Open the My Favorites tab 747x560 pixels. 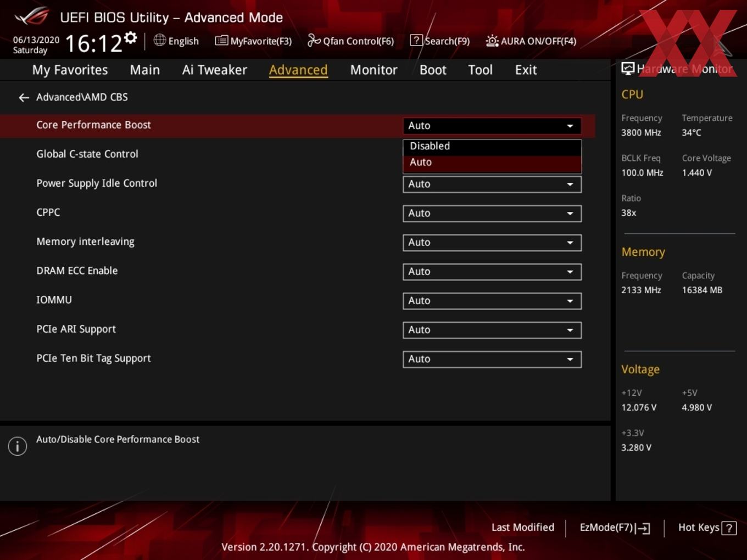tap(70, 70)
